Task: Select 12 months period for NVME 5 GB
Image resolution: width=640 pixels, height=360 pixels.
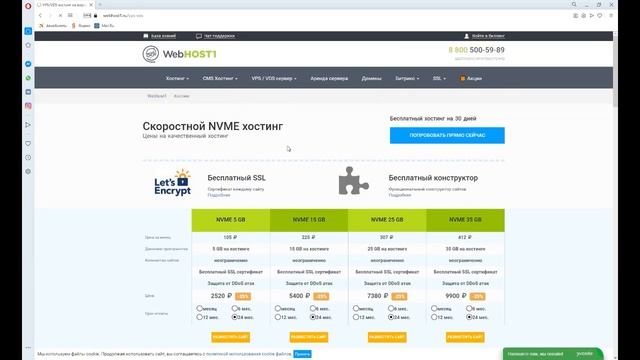Action: tap(200, 317)
